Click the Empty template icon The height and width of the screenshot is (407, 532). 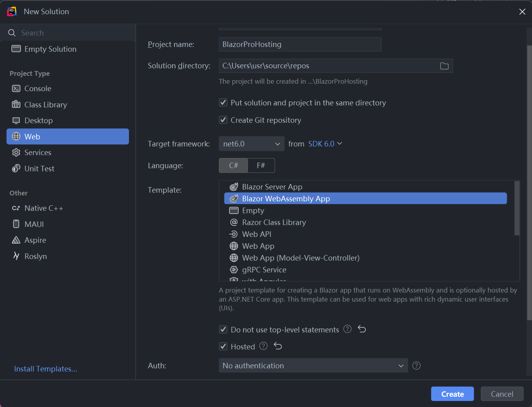click(234, 210)
